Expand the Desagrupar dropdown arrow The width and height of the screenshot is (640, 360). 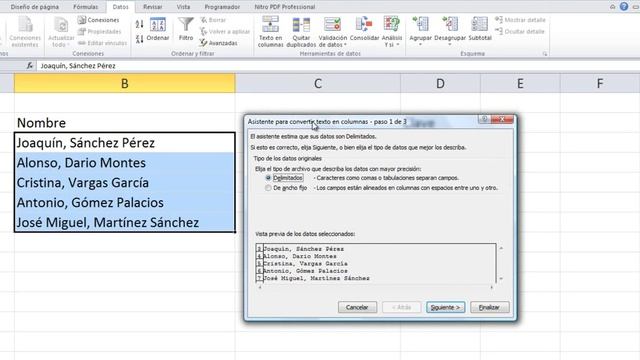[450, 44]
